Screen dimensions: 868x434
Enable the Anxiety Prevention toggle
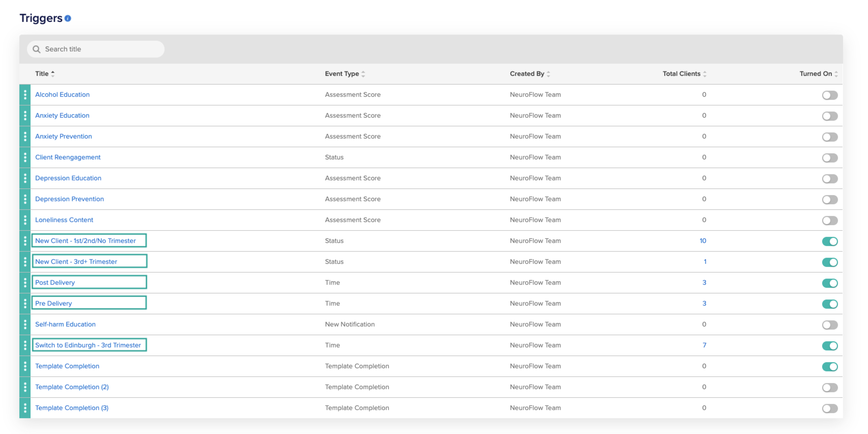(830, 137)
